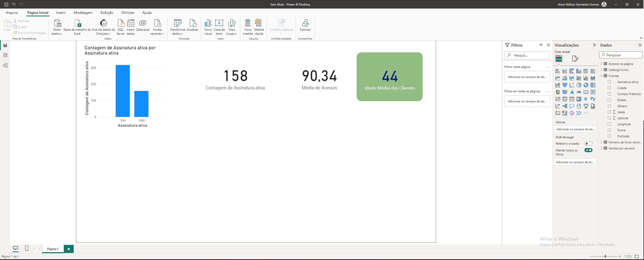The width and height of the screenshot is (644, 260).
Task: Insert the decomposition tree visual
Action: [x=565, y=106]
